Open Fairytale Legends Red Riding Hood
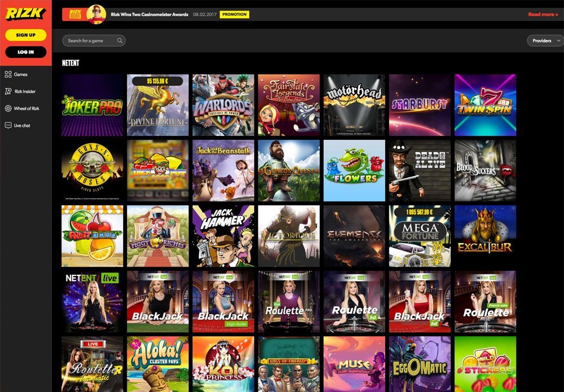Screen dimensions: 564x392 click(288, 105)
